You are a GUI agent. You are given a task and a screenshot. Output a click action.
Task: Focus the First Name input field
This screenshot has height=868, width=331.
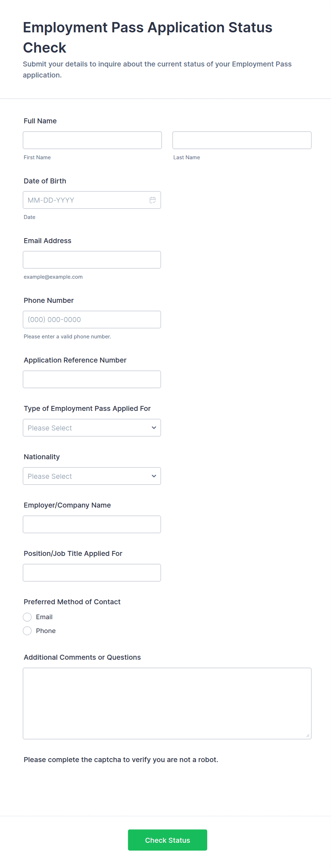point(92,140)
